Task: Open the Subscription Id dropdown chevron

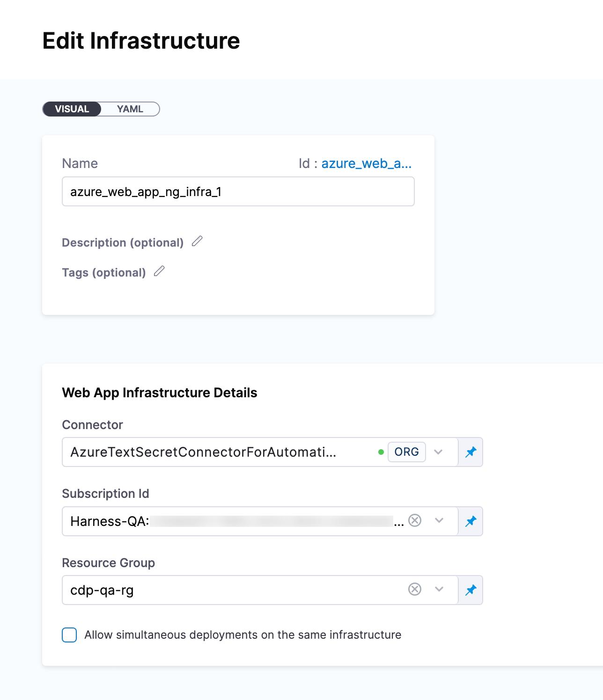Action: tap(439, 520)
